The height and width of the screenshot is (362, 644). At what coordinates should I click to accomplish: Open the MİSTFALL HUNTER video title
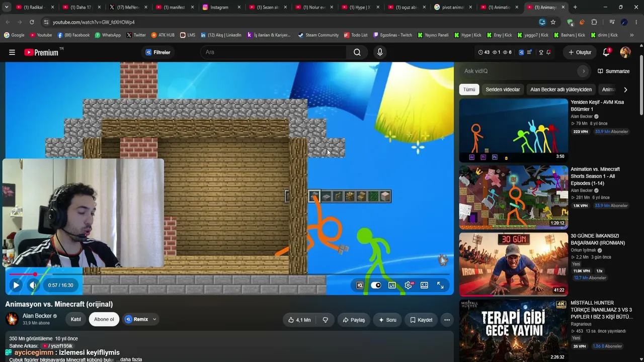coord(601,310)
